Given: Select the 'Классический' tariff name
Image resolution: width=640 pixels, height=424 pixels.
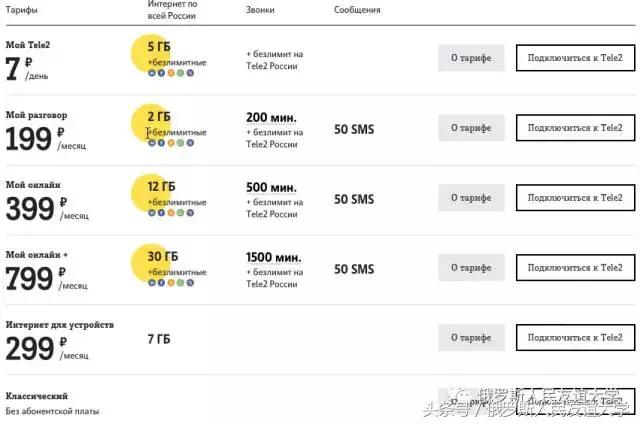Looking at the screenshot, I should coord(37,395).
